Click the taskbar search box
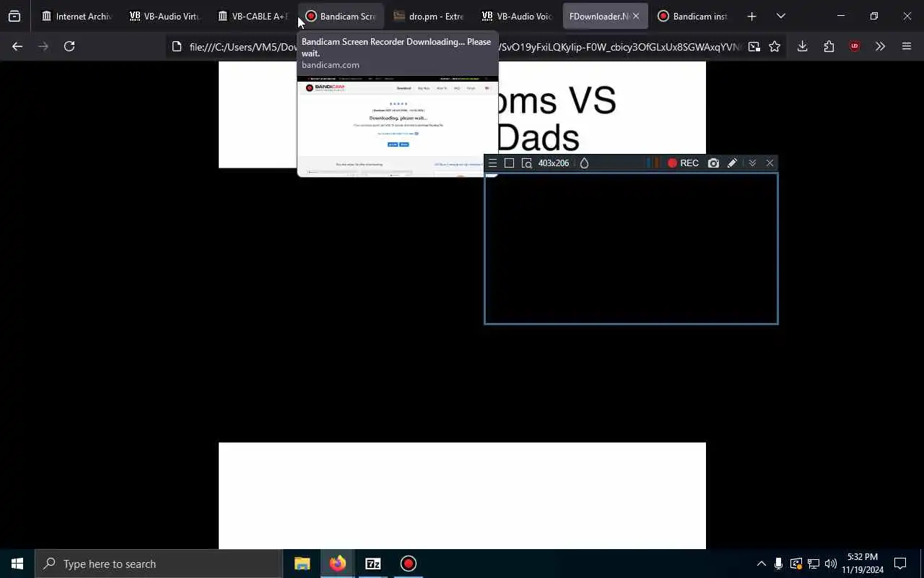The height and width of the screenshot is (578, 924). [x=159, y=564]
